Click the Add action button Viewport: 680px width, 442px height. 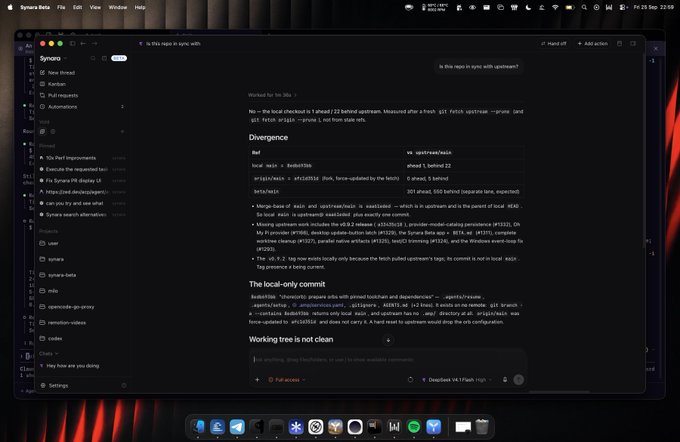[592, 43]
